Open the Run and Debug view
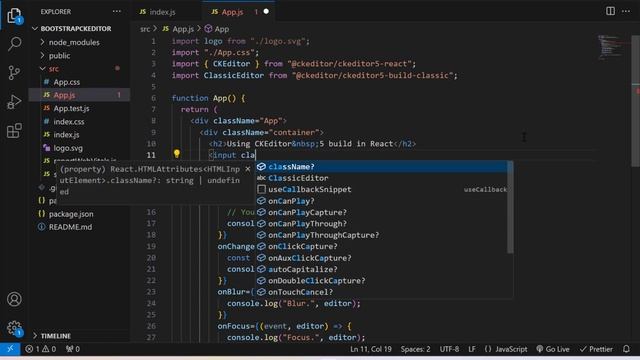This screenshot has height=360, width=640. pos(14,102)
